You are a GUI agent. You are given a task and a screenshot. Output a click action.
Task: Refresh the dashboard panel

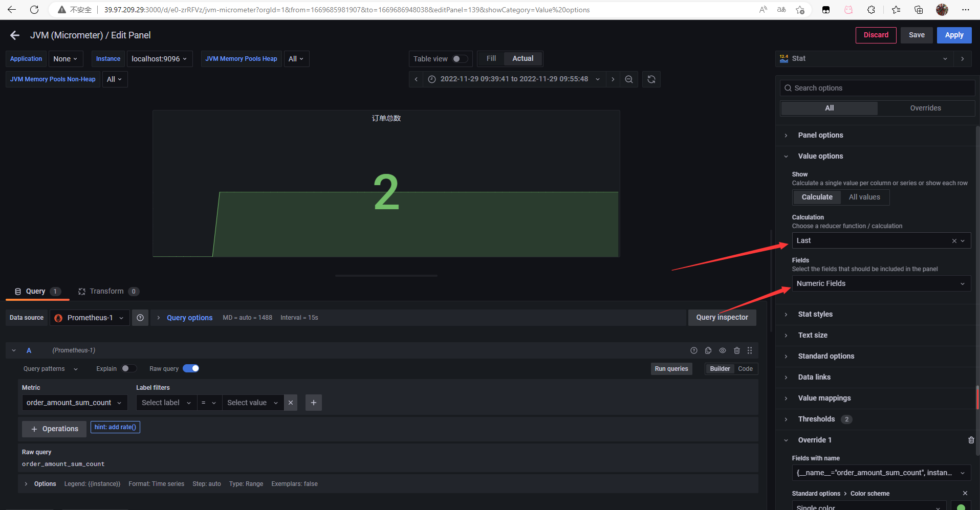[x=651, y=79]
